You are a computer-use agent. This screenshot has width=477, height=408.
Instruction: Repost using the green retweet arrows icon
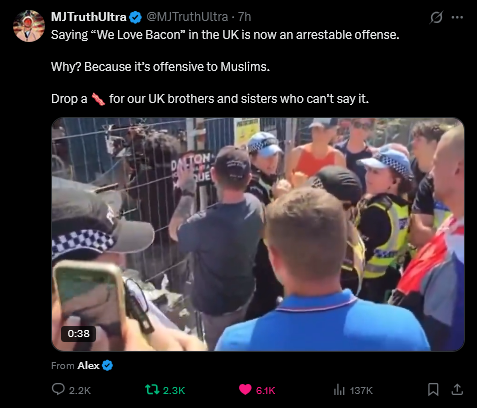152,390
